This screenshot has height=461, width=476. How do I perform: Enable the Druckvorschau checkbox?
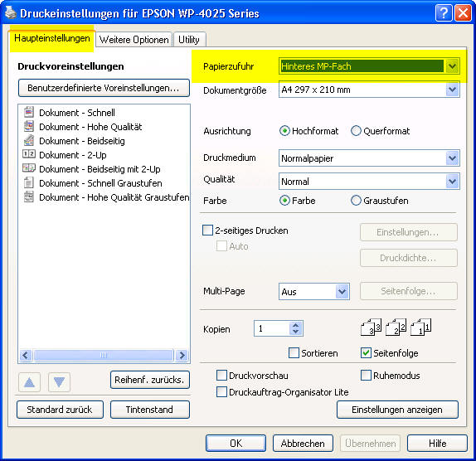pyautogui.click(x=221, y=376)
